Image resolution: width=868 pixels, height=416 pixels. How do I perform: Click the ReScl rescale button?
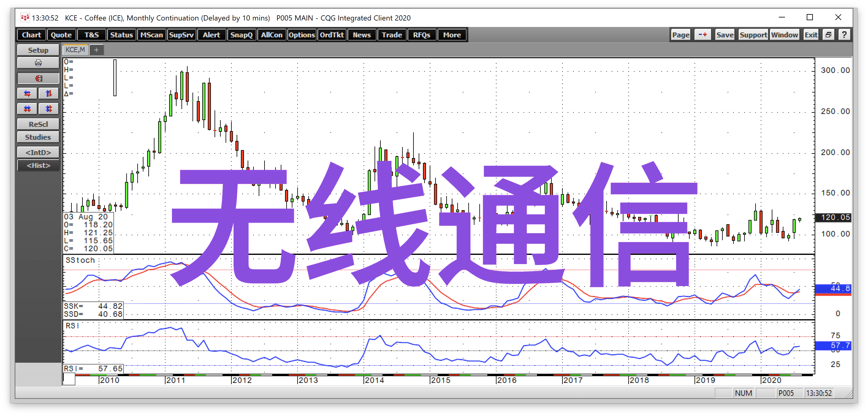(x=38, y=124)
